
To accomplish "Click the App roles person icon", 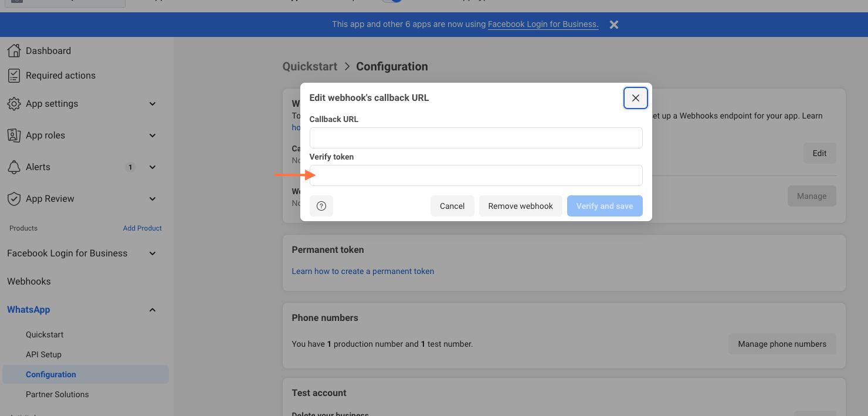I will (14, 136).
